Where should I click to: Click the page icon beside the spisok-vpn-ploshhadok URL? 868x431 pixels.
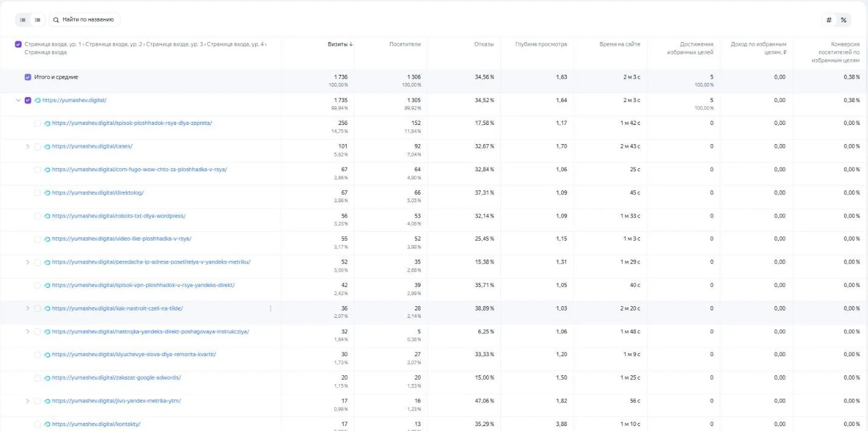(48, 285)
